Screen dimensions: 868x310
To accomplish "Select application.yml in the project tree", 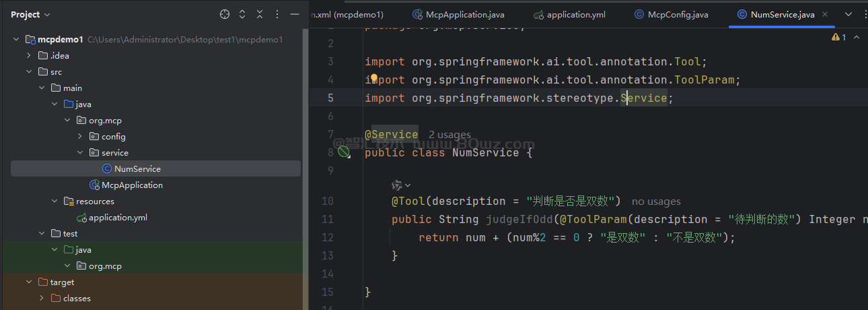I will point(118,218).
